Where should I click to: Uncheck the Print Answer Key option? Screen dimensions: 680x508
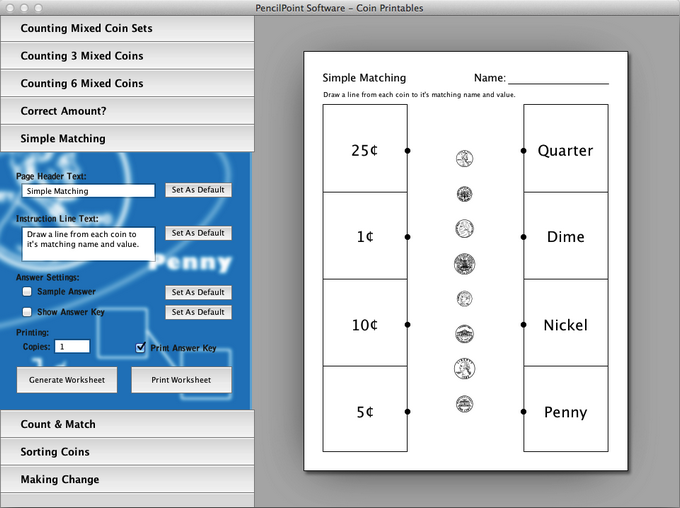pyautogui.click(x=141, y=347)
